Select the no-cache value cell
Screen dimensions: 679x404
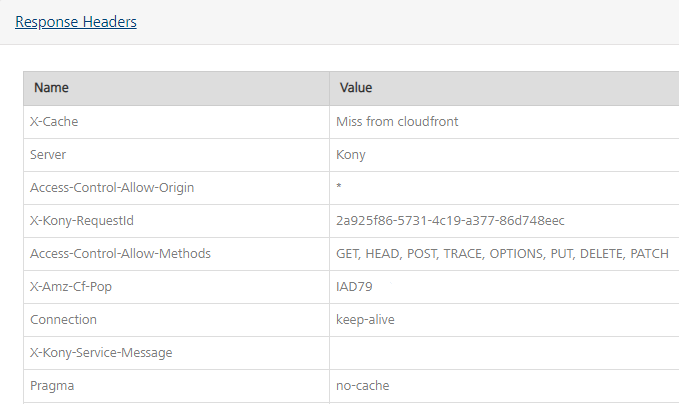504,386
